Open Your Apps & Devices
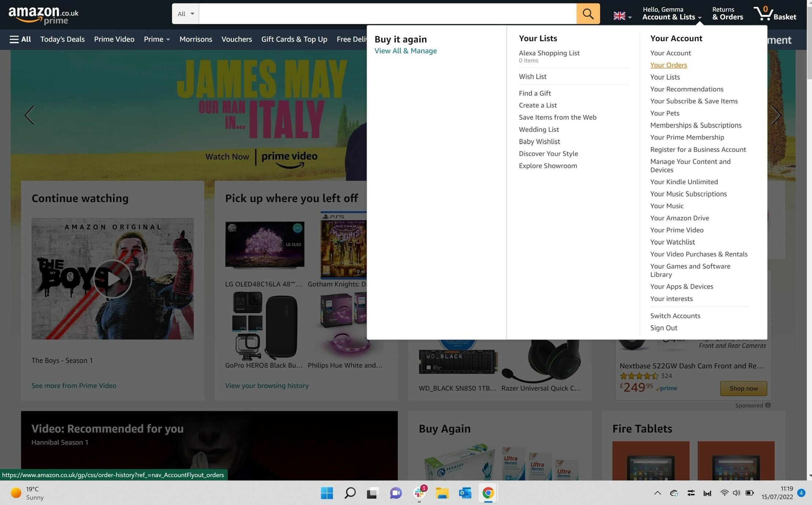 tap(682, 286)
